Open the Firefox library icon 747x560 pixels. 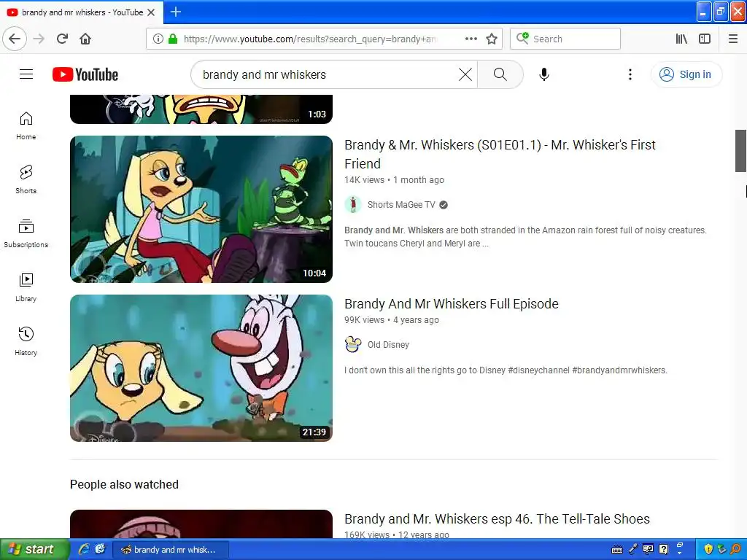point(682,39)
